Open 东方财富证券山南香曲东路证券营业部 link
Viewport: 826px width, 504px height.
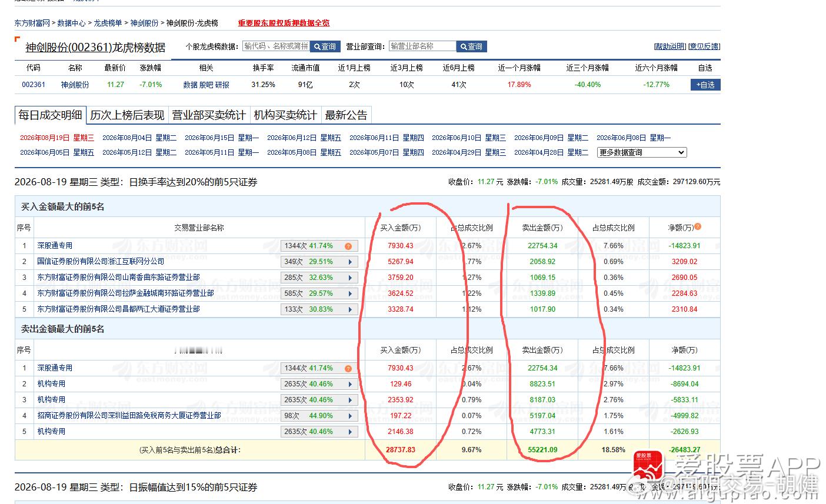point(118,277)
